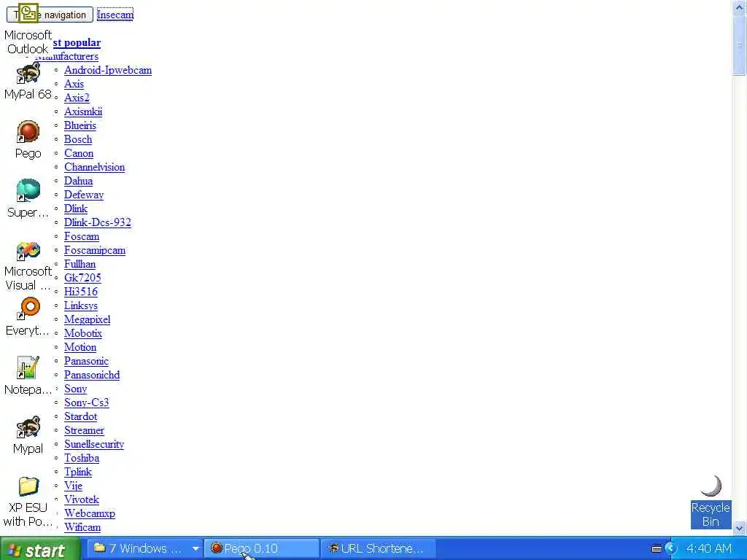Open the Tplink link

(x=78, y=472)
